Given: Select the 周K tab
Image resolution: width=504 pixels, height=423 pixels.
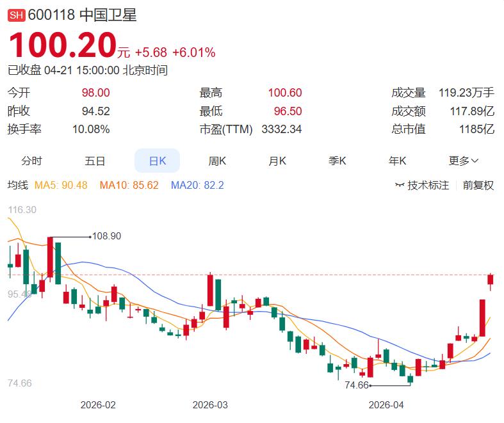Looking at the screenshot, I should (x=217, y=161).
